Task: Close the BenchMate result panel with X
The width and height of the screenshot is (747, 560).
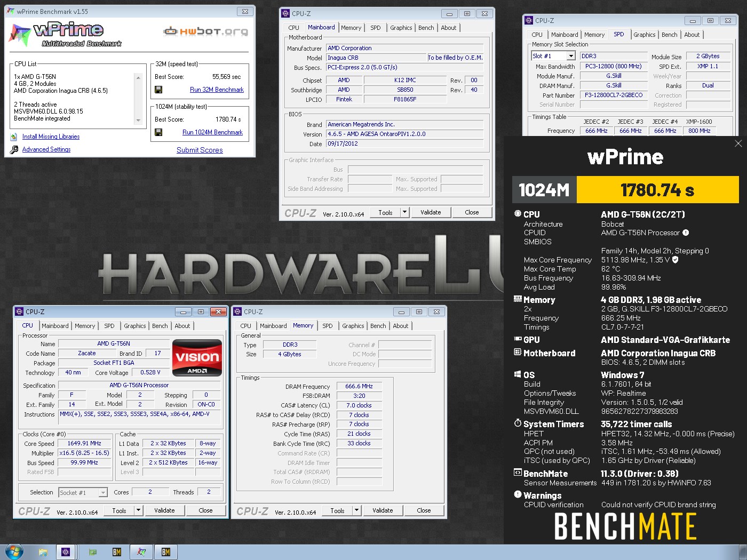Action: (738, 143)
